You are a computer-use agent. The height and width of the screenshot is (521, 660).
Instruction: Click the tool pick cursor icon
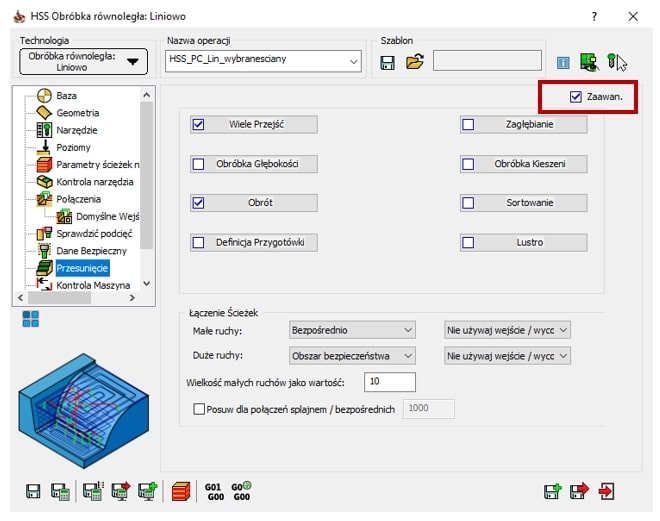pyautogui.click(x=617, y=62)
